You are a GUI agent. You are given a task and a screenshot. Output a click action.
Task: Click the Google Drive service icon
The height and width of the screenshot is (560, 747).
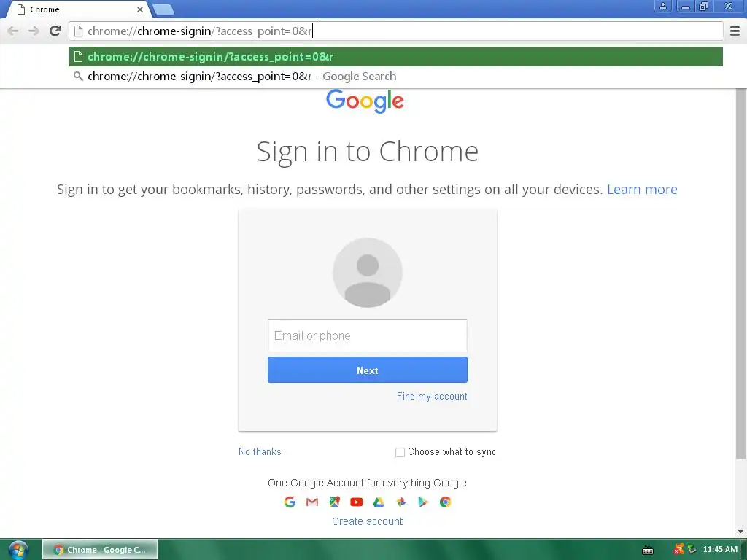(x=379, y=502)
